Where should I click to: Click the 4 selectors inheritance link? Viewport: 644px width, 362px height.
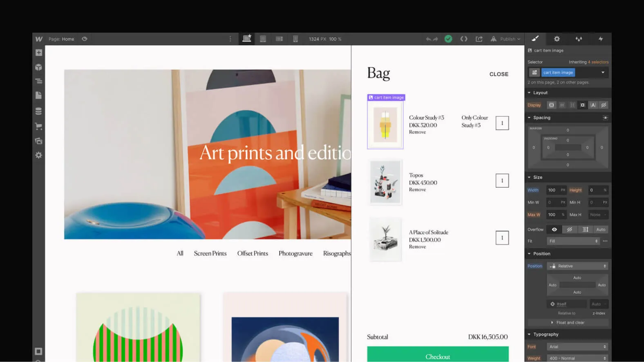[598, 62]
